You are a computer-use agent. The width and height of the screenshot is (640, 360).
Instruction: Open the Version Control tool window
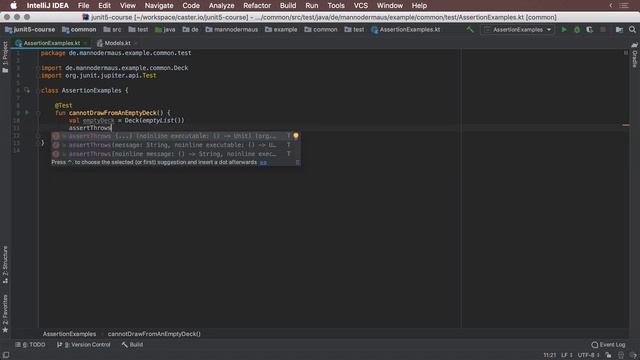pyautogui.click(x=84, y=344)
